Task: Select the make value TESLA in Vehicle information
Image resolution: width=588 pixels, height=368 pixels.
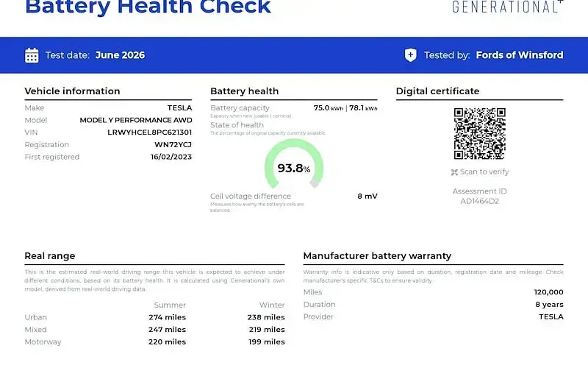Action: pyautogui.click(x=179, y=107)
